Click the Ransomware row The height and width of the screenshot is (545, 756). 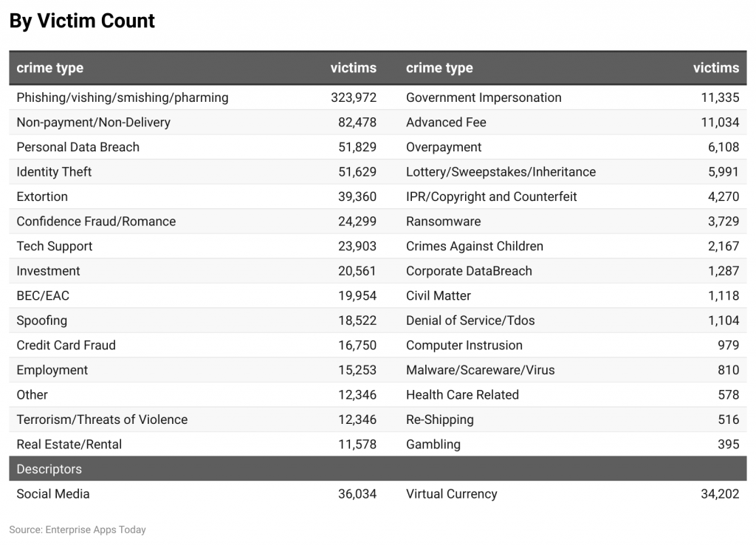coord(436,222)
